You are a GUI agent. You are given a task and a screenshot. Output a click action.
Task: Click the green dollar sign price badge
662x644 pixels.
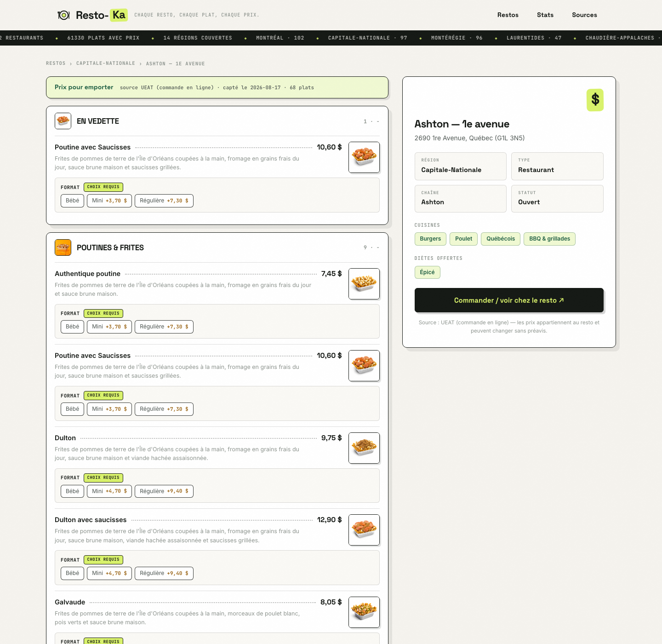pos(595,100)
